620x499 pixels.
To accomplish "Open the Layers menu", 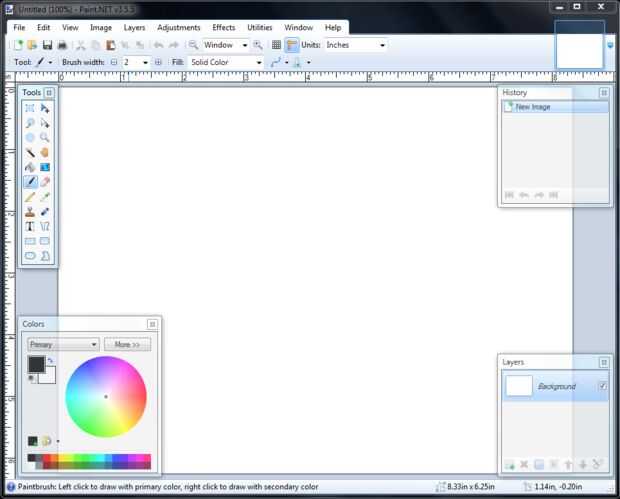I will tap(134, 27).
